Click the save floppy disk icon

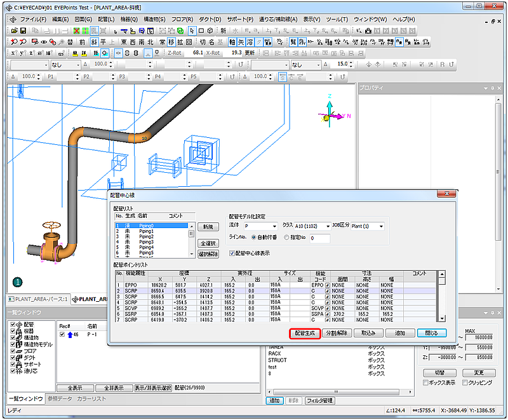pos(23,30)
